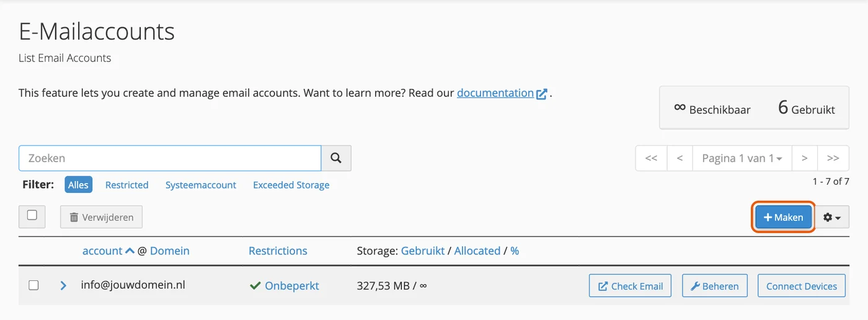The image size is (868, 320).
Task: Go to last page with >> button
Action: pos(833,158)
